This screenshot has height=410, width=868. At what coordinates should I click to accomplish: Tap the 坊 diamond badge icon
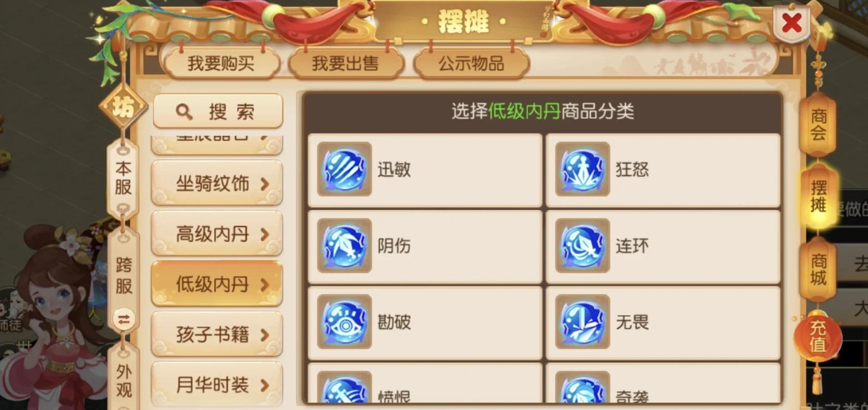point(123,107)
